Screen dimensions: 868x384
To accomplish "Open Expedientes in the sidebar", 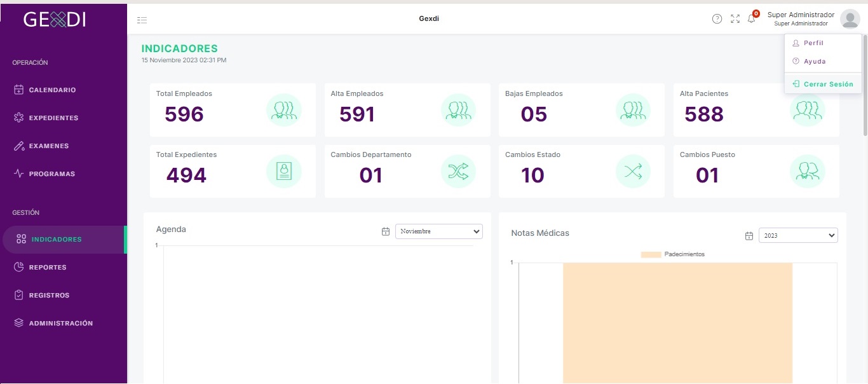I will click(x=64, y=118).
